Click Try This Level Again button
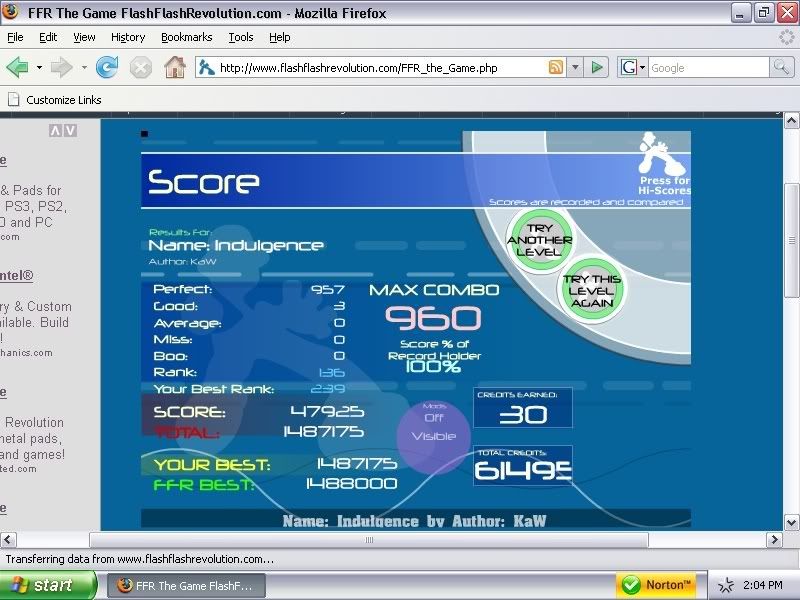 click(x=591, y=291)
